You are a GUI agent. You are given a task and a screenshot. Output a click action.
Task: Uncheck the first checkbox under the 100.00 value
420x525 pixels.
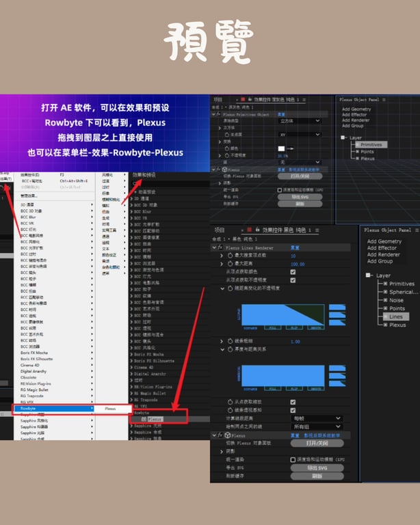pos(293,272)
